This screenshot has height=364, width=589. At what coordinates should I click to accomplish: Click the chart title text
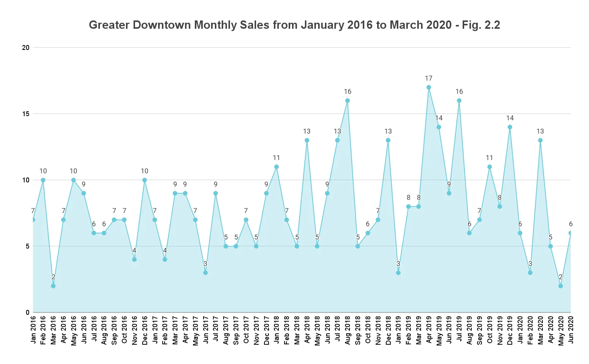tap(294, 25)
